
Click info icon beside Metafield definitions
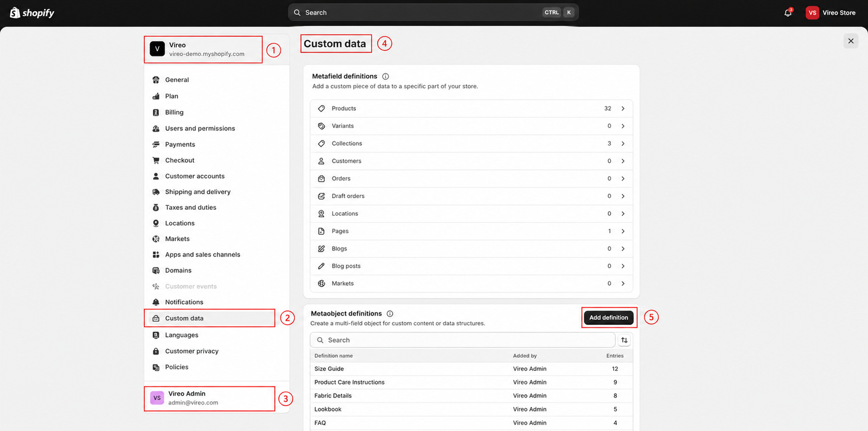(x=385, y=76)
